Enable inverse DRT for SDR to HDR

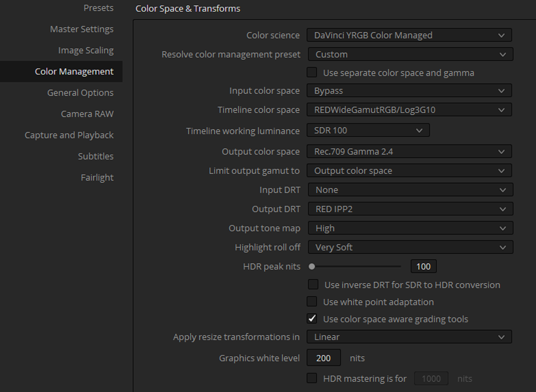(313, 284)
